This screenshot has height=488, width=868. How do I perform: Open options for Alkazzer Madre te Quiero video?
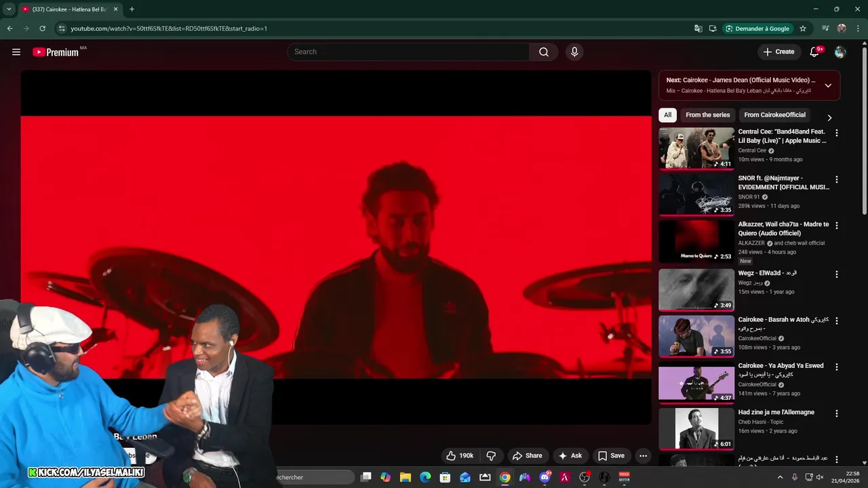pos(836,225)
